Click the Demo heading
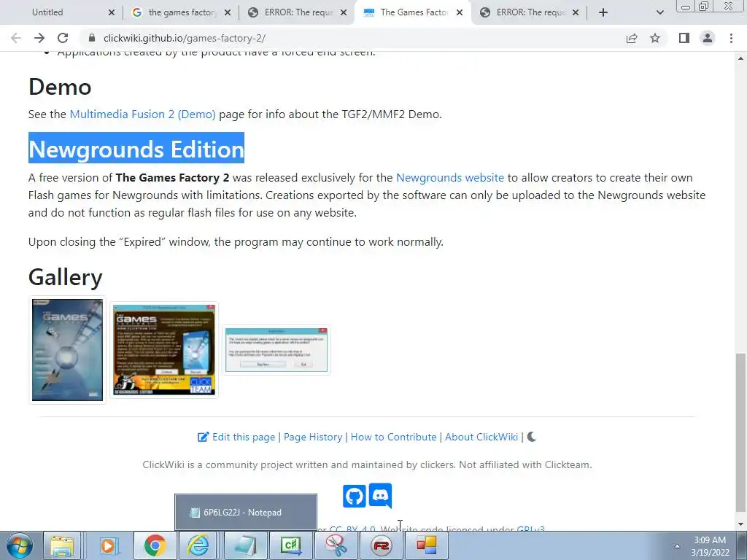This screenshot has width=747, height=560. pos(60,87)
